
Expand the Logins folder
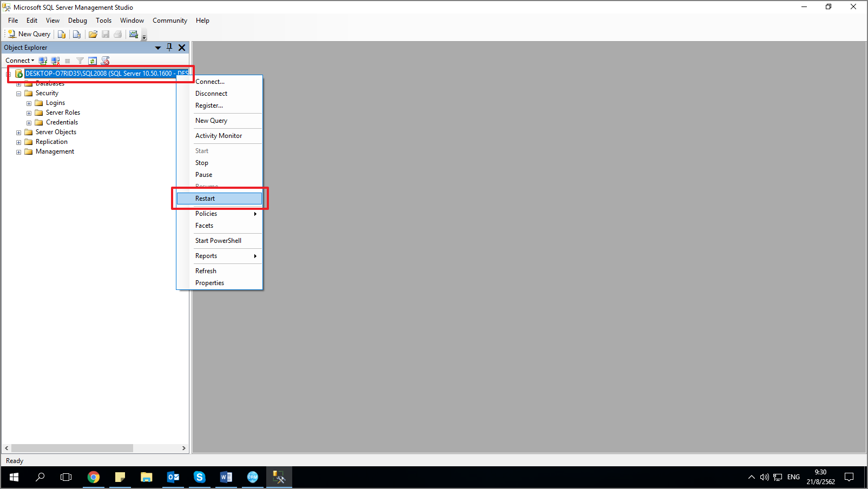[29, 103]
